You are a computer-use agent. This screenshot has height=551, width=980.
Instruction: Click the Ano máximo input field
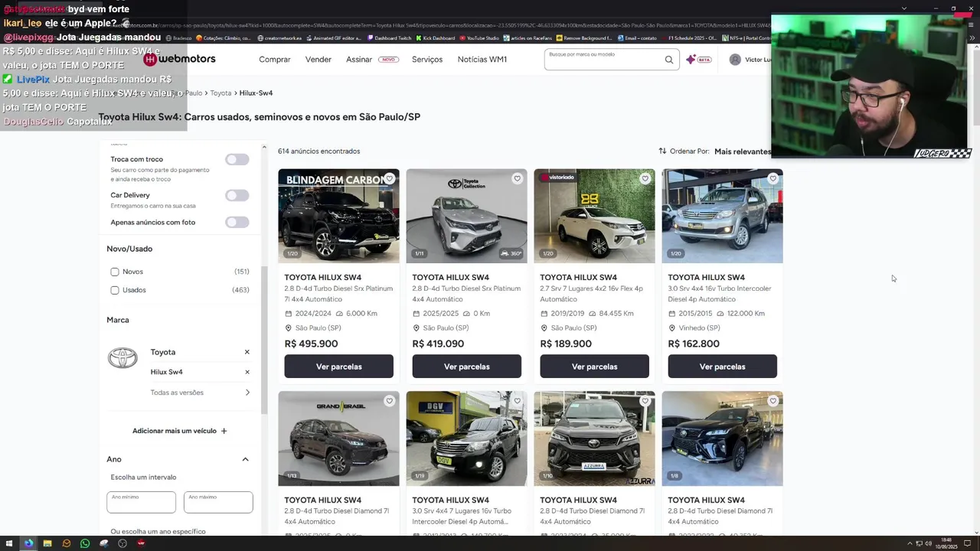click(218, 502)
